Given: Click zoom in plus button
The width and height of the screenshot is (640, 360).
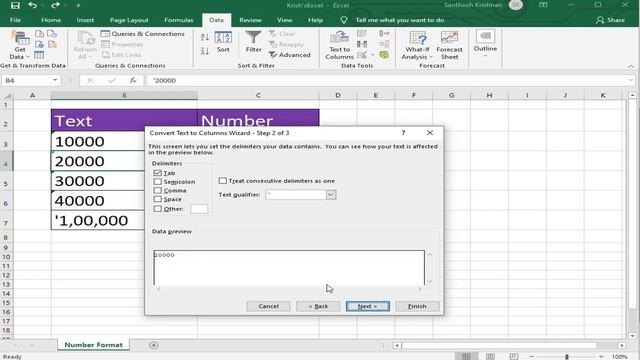Looking at the screenshot, I should 601,357.
